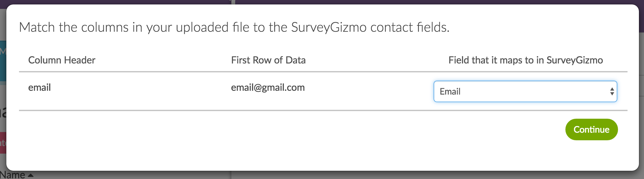Image resolution: width=644 pixels, height=179 pixels.
Task: Click the 'First Row of Data' heading
Action: pos(268,60)
